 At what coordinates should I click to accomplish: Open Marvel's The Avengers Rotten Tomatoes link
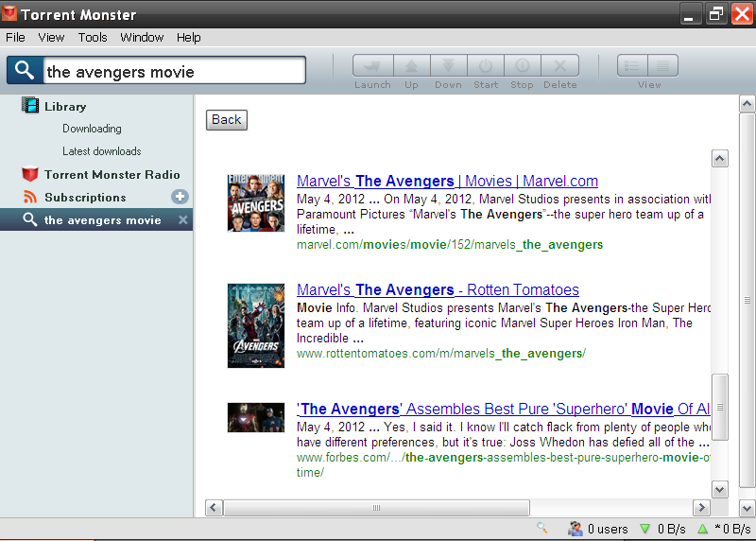[x=438, y=289]
